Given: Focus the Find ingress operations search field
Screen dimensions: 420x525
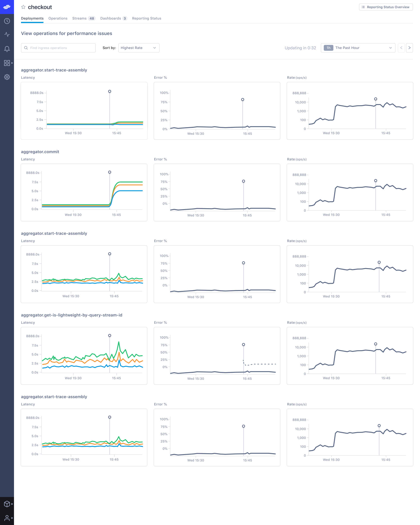Looking at the screenshot, I should pos(58,48).
